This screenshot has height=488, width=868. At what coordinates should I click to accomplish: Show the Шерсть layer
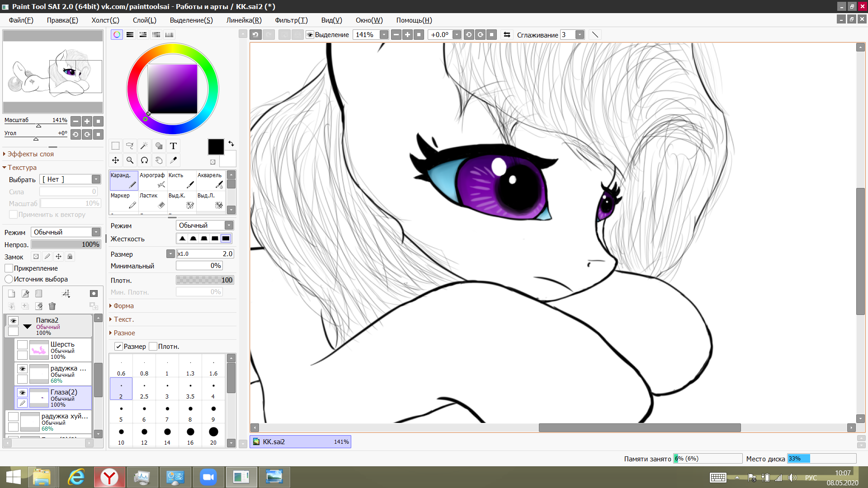click(23, 345)
